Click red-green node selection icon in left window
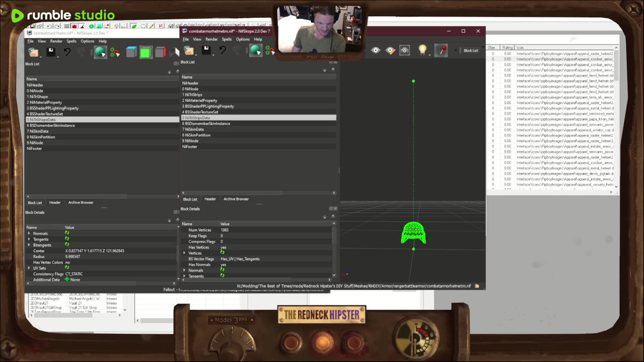Viewport: 644px width, 362px height. point(115,52)
